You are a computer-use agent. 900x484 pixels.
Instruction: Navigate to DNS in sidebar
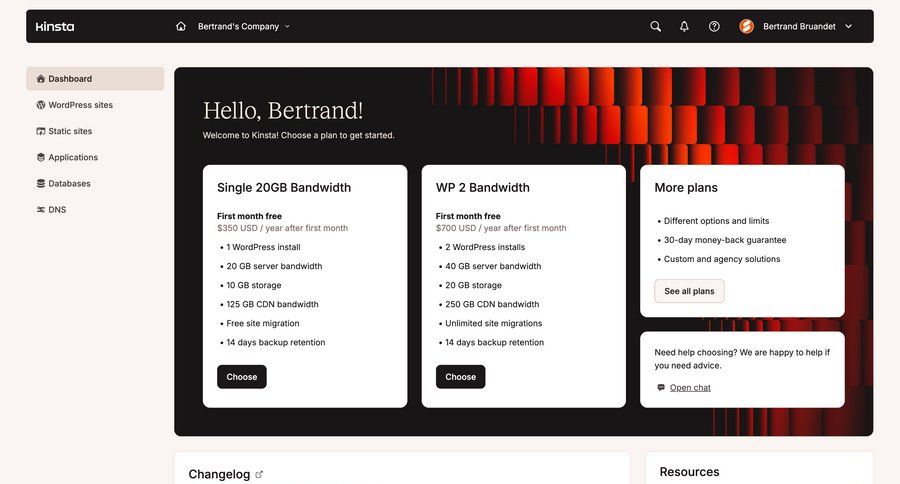57,210
